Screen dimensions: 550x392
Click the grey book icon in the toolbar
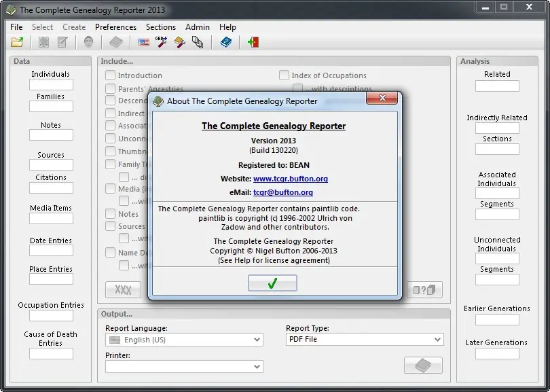point(116,42)
